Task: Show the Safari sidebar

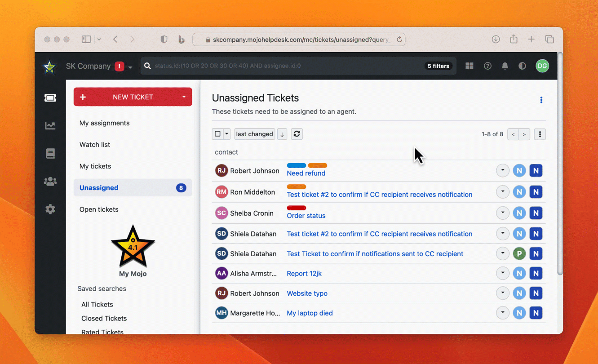Action: point(86,40)
